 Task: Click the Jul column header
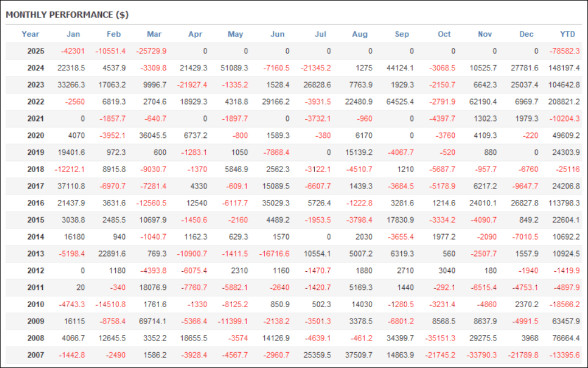pos(320,34)
